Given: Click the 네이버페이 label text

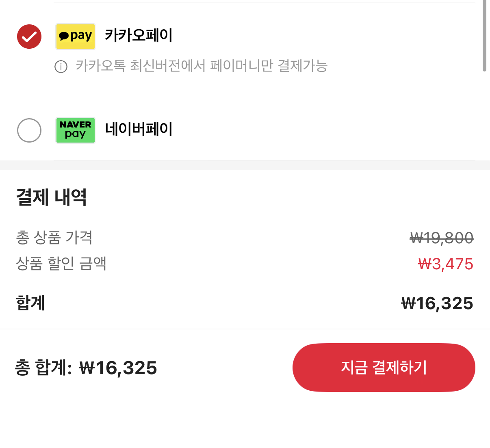Looking at the screenshot, I should pos(139,129).
